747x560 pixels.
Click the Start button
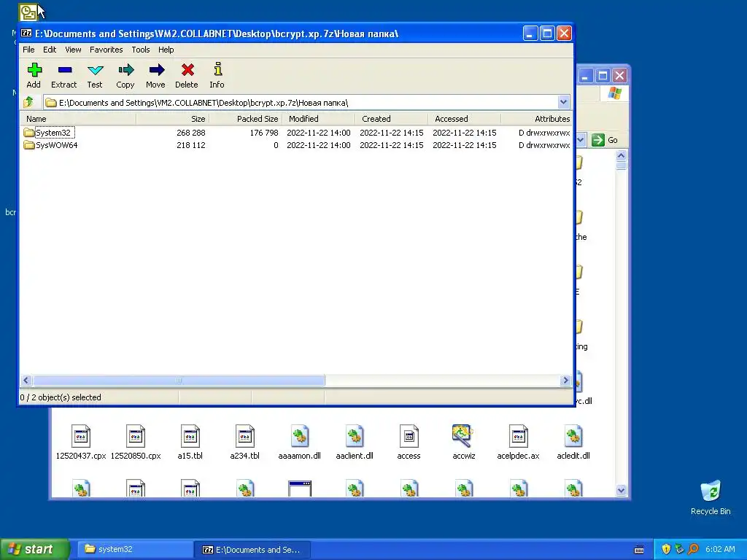pyautogui.click(x=34, y=549)
